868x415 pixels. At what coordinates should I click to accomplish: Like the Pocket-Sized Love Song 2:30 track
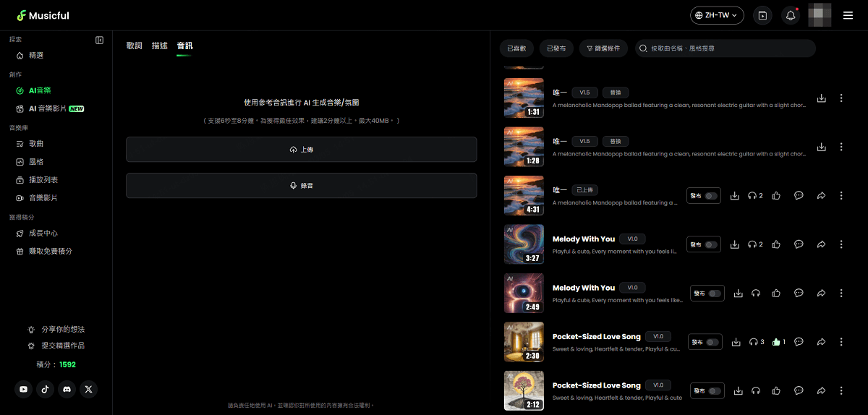776,342
